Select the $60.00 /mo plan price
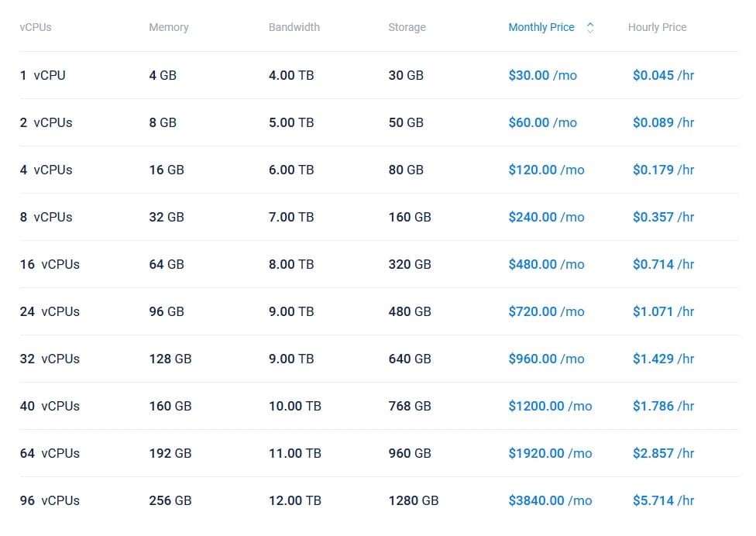 click(x=542, y=122)
